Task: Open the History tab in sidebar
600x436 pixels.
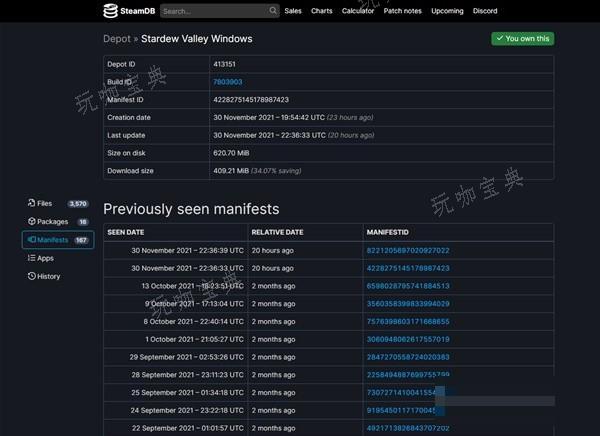Action: coord(58,276)
